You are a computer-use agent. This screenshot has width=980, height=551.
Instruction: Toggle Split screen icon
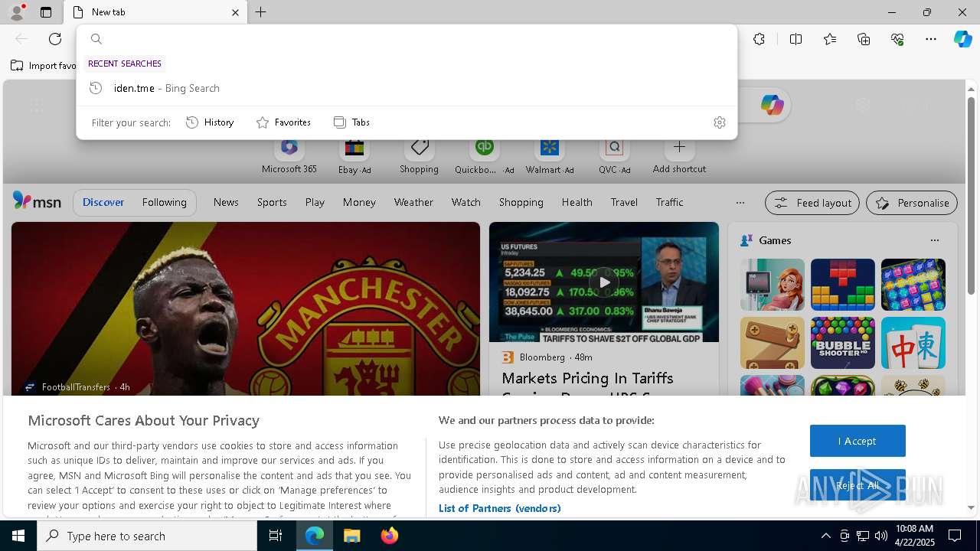795,39
